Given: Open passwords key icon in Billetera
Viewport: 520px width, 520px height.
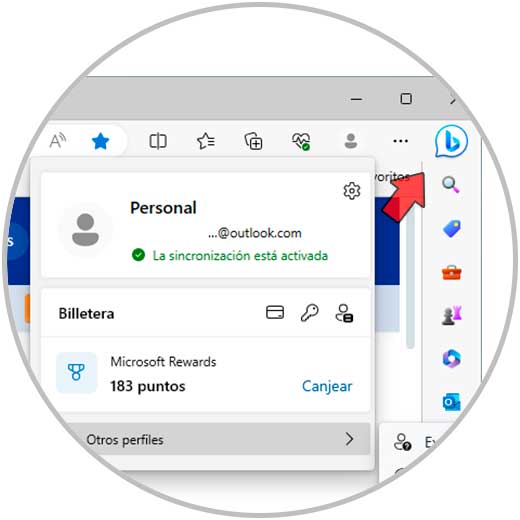Looking at the screenshot, I should (x=309, y=313).
